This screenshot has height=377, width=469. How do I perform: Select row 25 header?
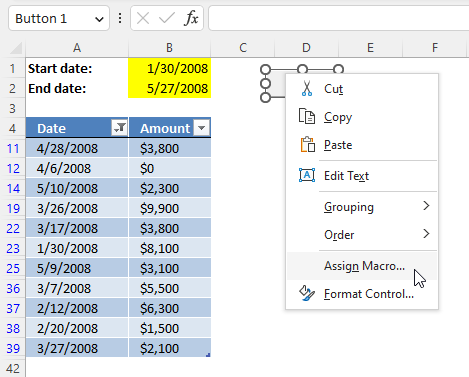click(13, 268)
